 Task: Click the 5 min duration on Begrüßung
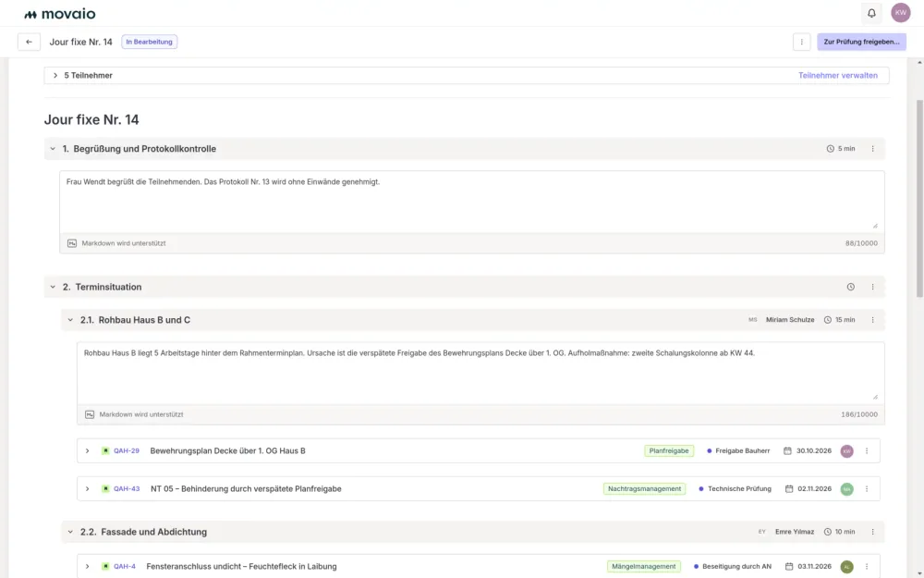(x=841, y=149)
